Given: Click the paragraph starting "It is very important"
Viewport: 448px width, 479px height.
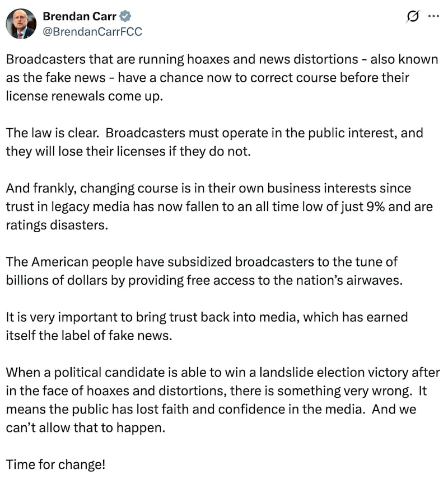Looking at the screenshot, I should [207, 326].
